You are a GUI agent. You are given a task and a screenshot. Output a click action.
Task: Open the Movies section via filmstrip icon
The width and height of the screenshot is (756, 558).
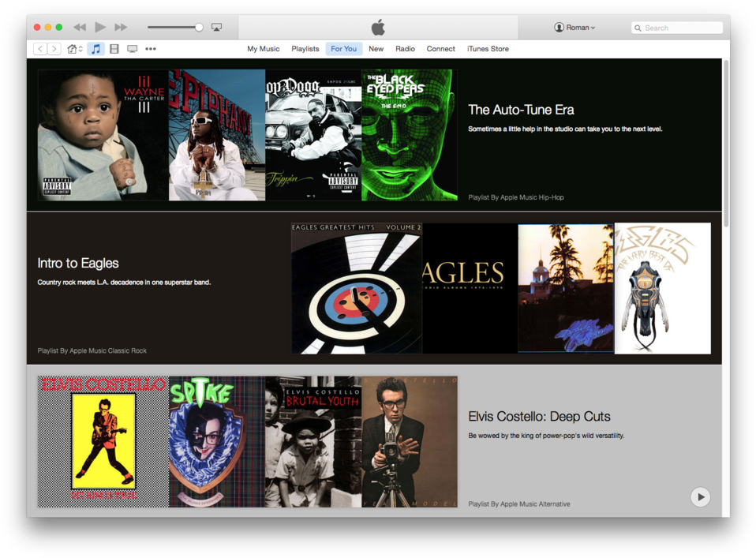[x=114, y=48]
